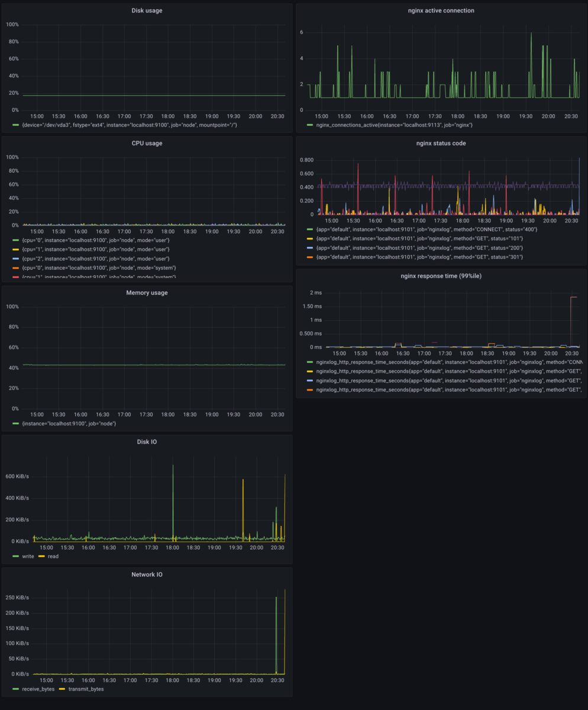
Task: Open the Disk usage panel title menu
Action: pyautogui.click(x=147, y=10)
